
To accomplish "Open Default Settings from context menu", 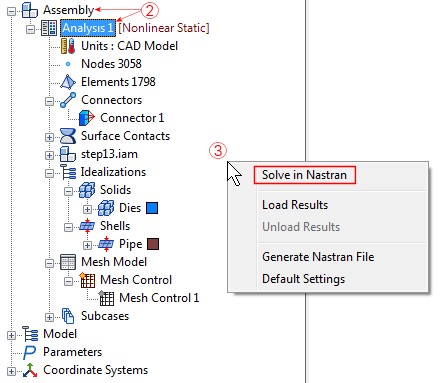I will click(x=303, y=279).
